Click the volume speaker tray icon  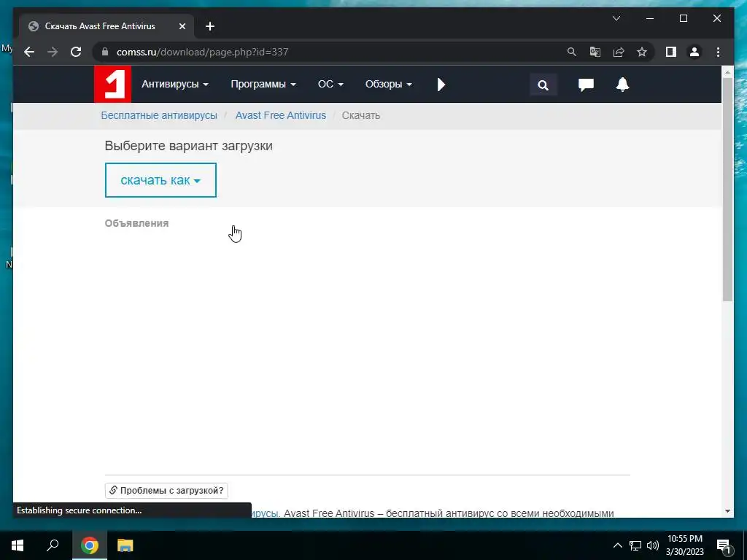653,545
